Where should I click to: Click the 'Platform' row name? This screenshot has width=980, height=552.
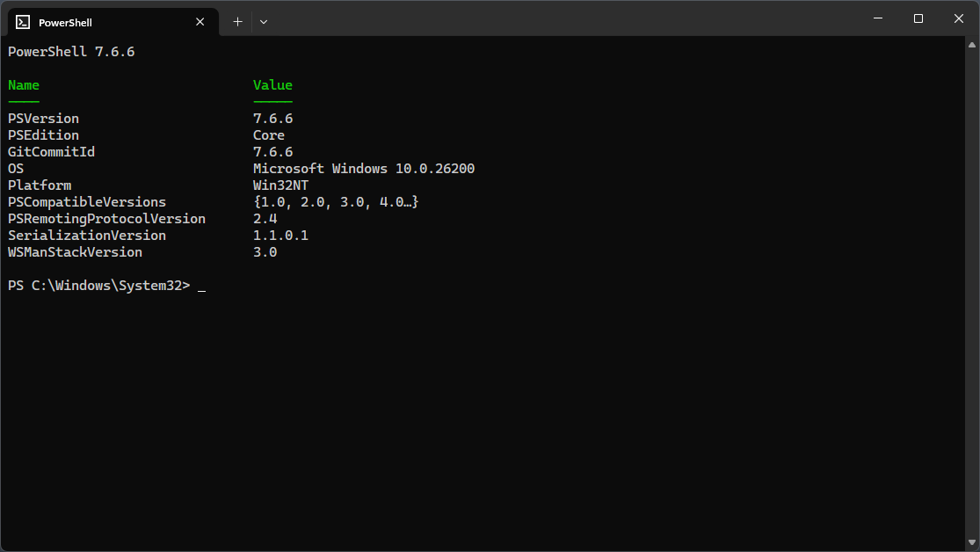coord(40,185)
